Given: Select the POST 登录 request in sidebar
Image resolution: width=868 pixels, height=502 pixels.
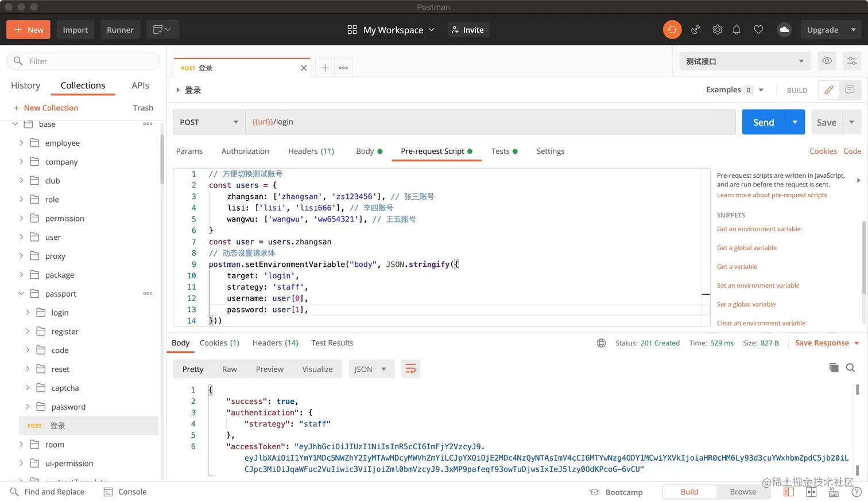Looking at the screenshot, I should tap(89, 426).
